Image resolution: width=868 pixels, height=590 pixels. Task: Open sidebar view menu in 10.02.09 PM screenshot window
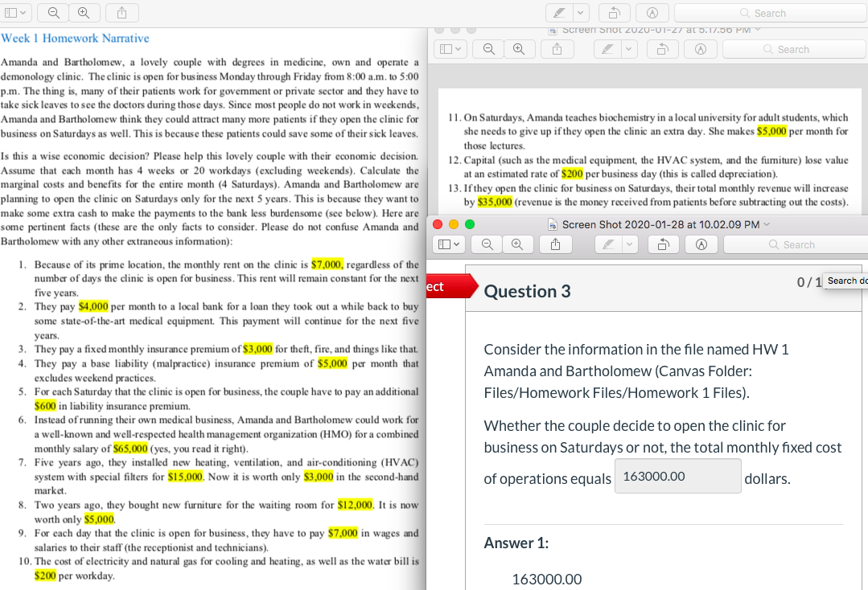(449, 244)
